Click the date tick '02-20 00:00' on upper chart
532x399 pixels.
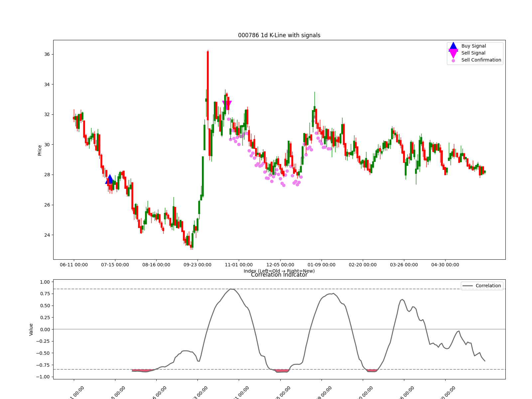(x=363, y=265)
